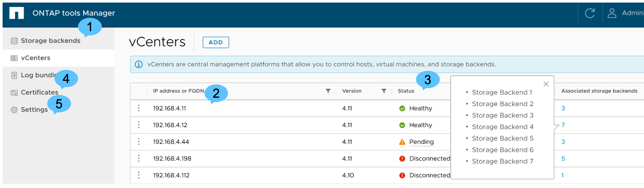This screenshot has height=188, width=644.
Task: Close the storage backends list popup
Action: (x=546, y=84)
